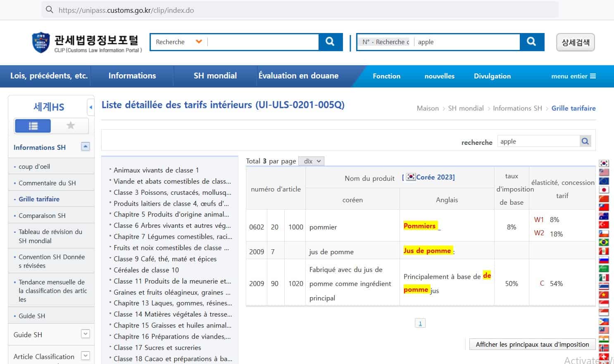Go to results page 1
Viewport: 614px width, 364px height.
point(420,324)
